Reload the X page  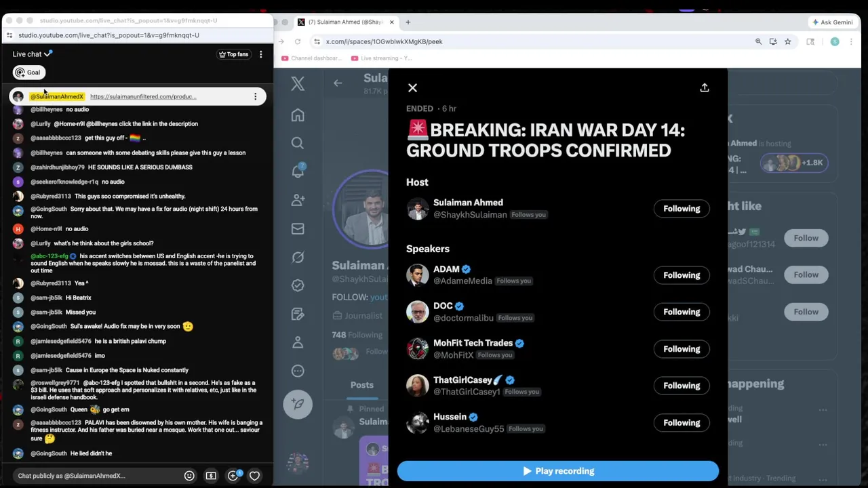297,41
